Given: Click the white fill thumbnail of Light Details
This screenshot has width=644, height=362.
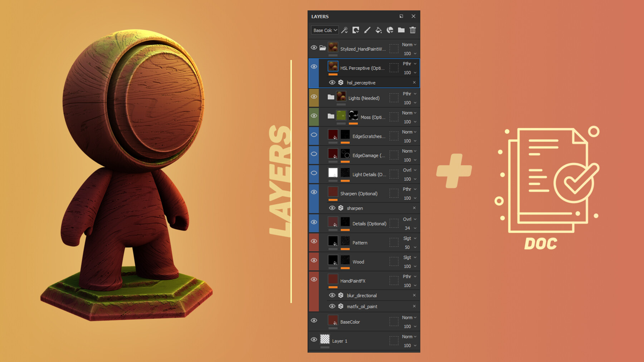Looking at the screenshot, I should (x=333, y=173).
